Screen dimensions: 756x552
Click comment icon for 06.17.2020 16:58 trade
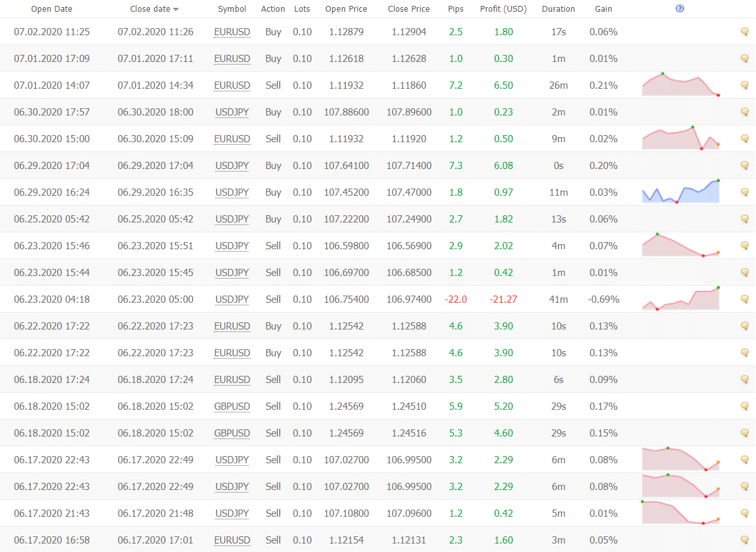744,540
